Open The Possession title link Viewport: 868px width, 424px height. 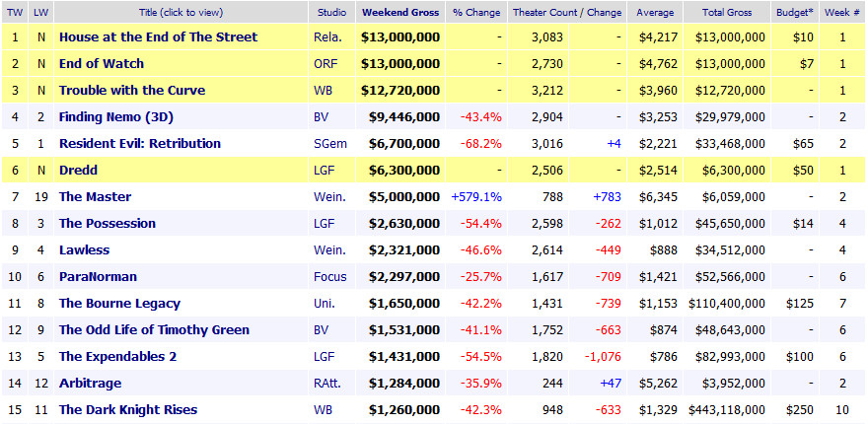tap(108, 223)
